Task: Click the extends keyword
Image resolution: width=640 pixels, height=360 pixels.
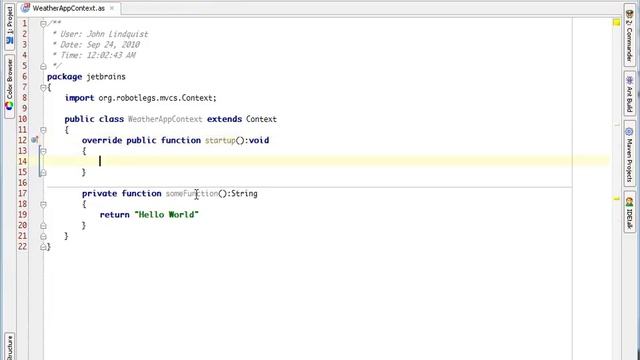Action: pyautogui.click(x=224, y=119)
